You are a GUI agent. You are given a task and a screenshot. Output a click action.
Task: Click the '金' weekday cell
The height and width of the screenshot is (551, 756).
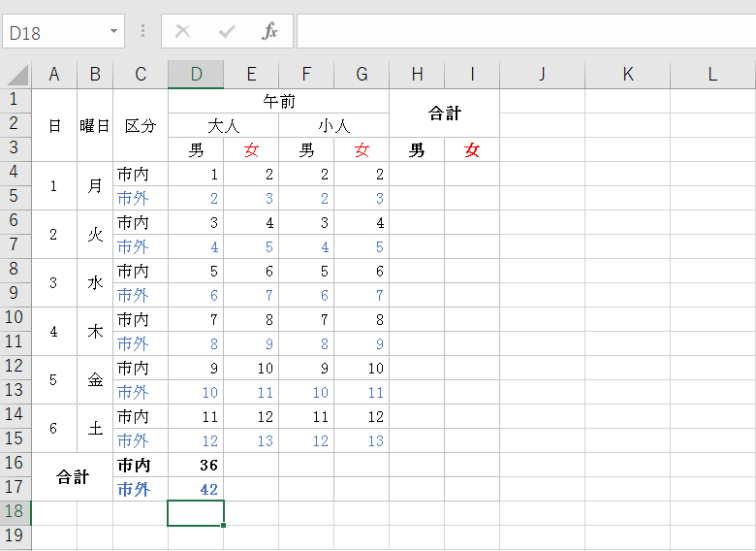coord(95,379)
